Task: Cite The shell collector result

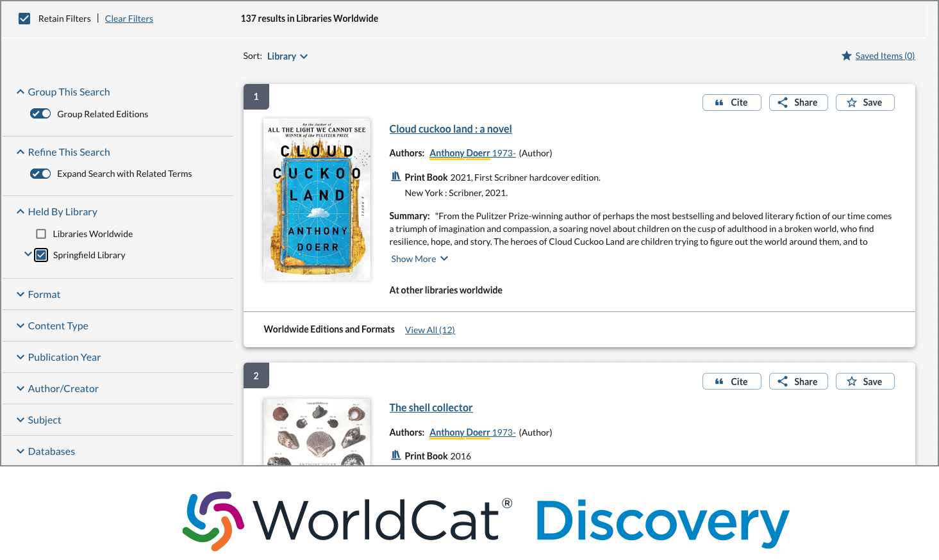Action: tap(731, 381)
